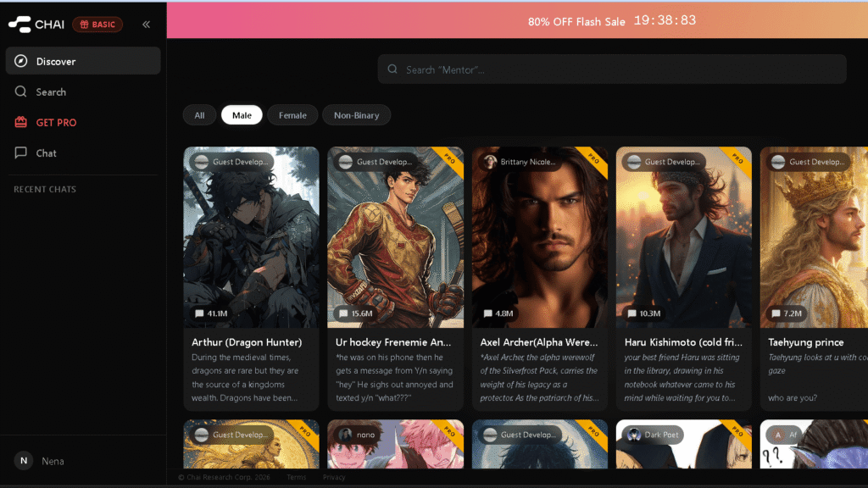The height and width of the screenshot is (488, 868).
Task: Click the magnifier icon in search bar
Action: (x=392, y=69)
